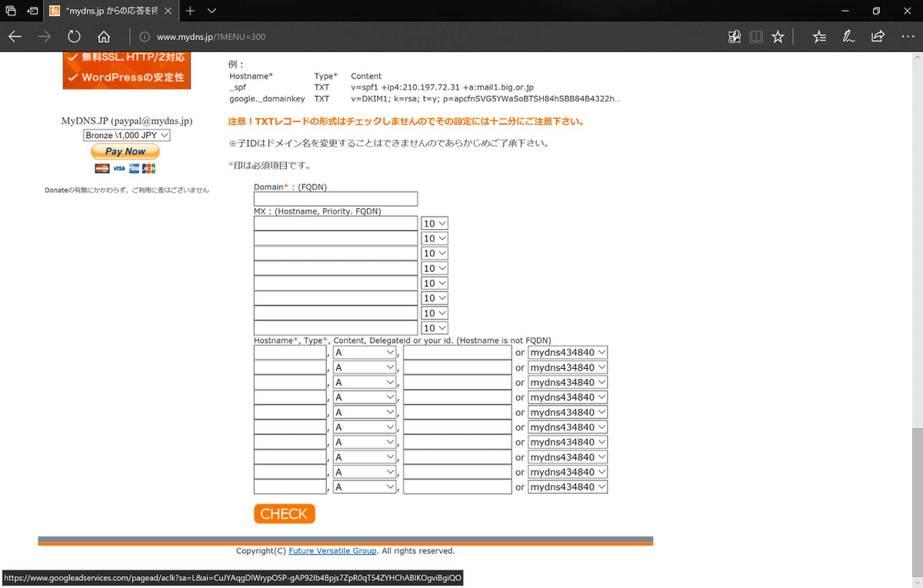Open the last mydns434840 ID dropdown
This screenshot has width=923, height=588.
point(568,487)
